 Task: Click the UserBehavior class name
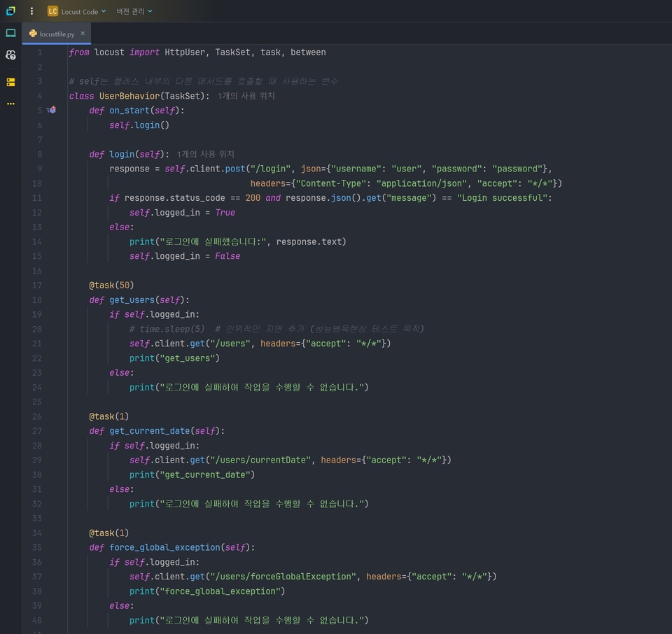pyautogui.click(x=129, y=96)
